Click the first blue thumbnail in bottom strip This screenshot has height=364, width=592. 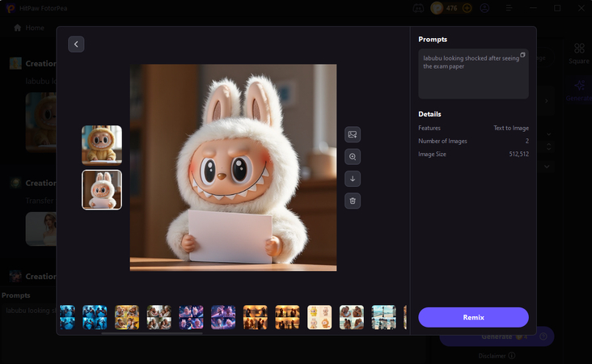(67, 317)
